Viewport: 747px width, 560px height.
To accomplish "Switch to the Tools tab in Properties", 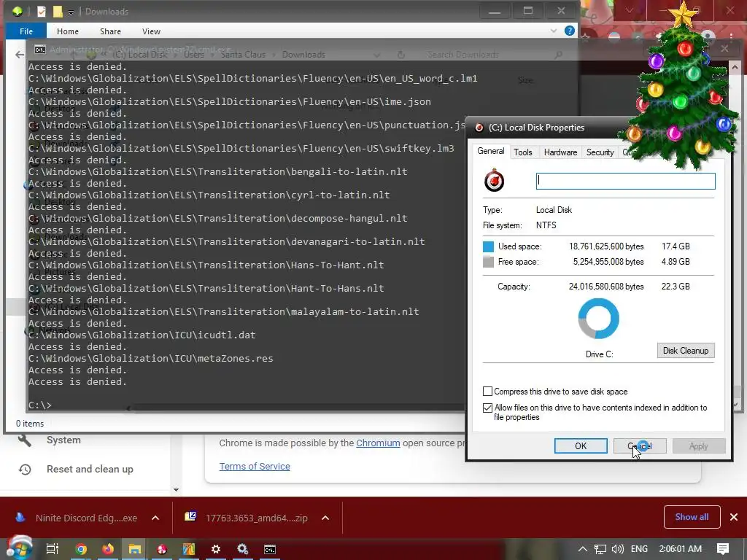I will [522, 152].
